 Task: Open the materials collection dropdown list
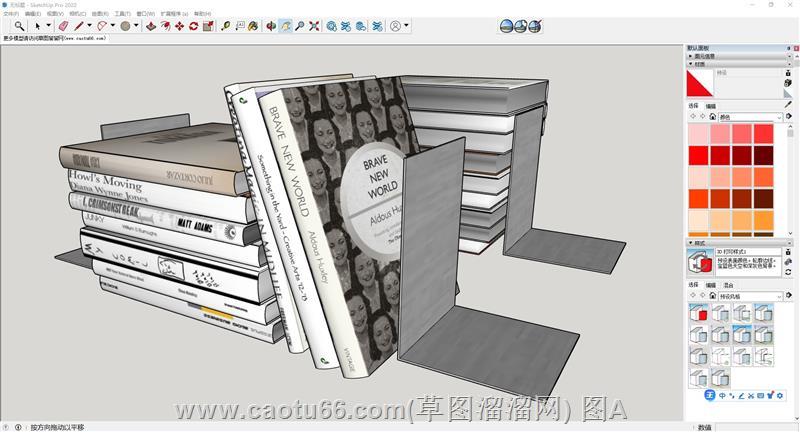[x=750, y=117]
